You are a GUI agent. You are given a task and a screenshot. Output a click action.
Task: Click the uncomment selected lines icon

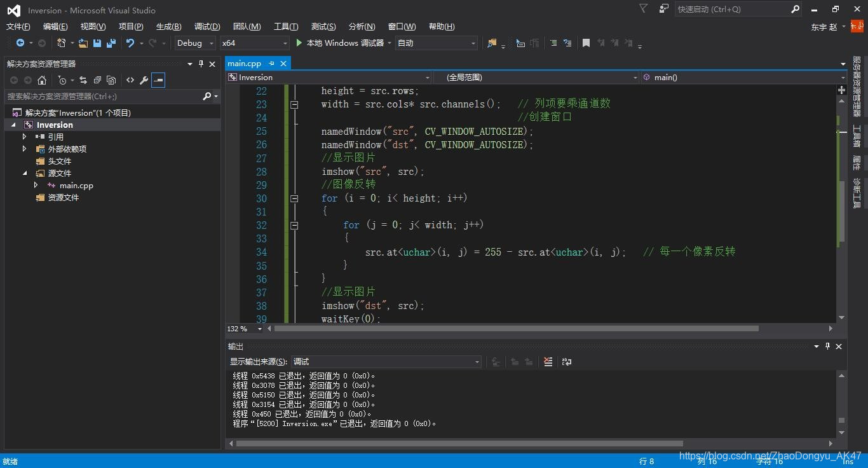point(567,43)
